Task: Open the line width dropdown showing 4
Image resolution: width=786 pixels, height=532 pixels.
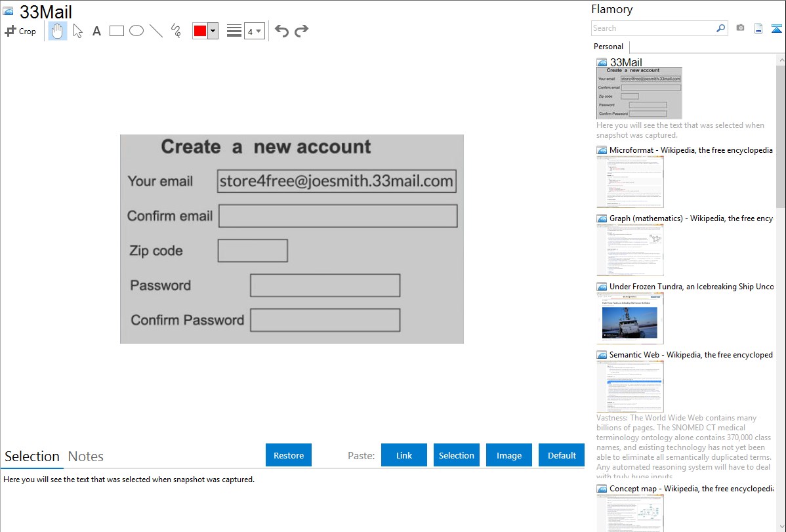Action: tap(255, 31)
